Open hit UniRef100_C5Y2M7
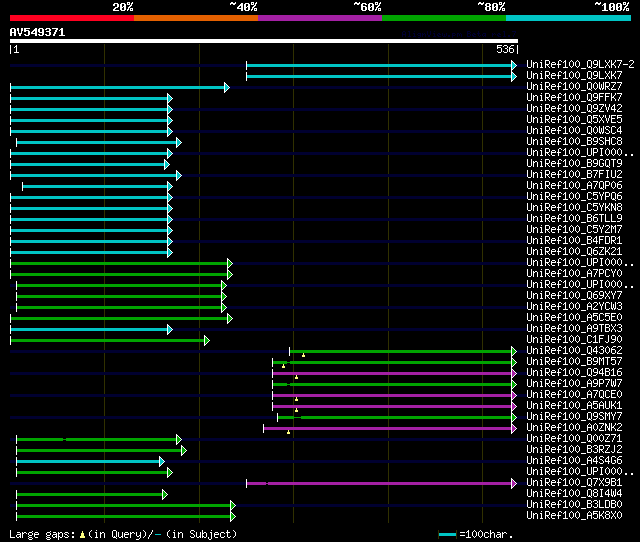Viewport: 640px width, 542px height. click(x=574, y=230)
